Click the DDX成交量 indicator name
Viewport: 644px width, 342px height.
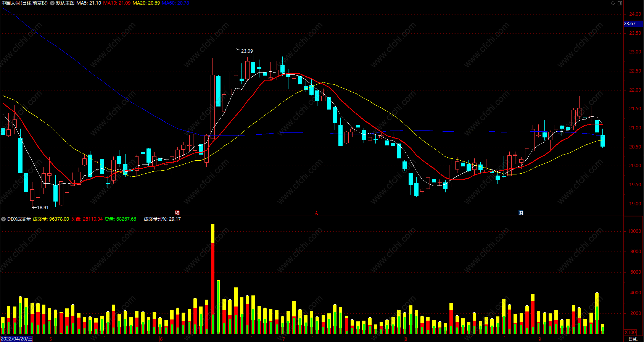(x=19, y=219)
